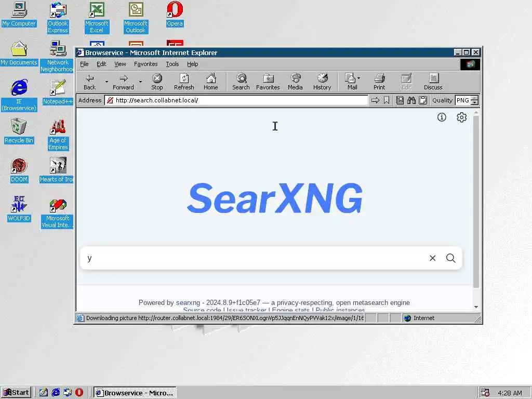Viewport: 532px width, 399px height.
Task: Select the WOLF3D desktop shortcut
Action: coord(19,209)
